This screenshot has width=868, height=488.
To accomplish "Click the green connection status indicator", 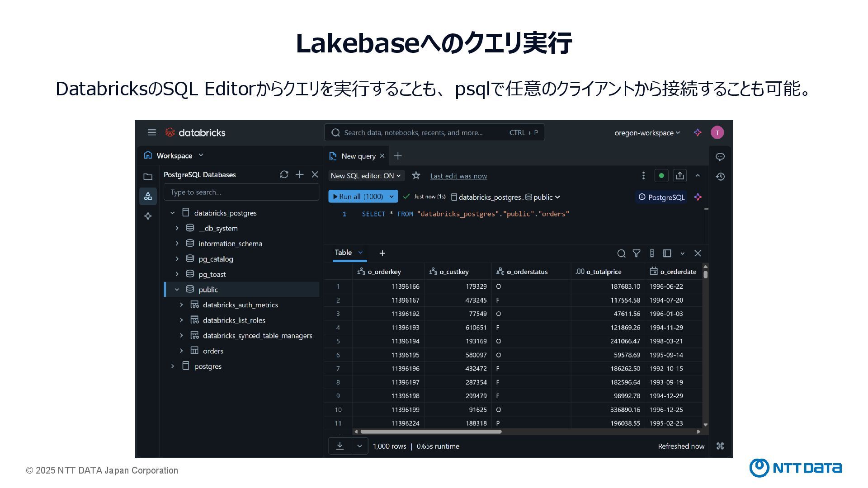I will 661,175.
